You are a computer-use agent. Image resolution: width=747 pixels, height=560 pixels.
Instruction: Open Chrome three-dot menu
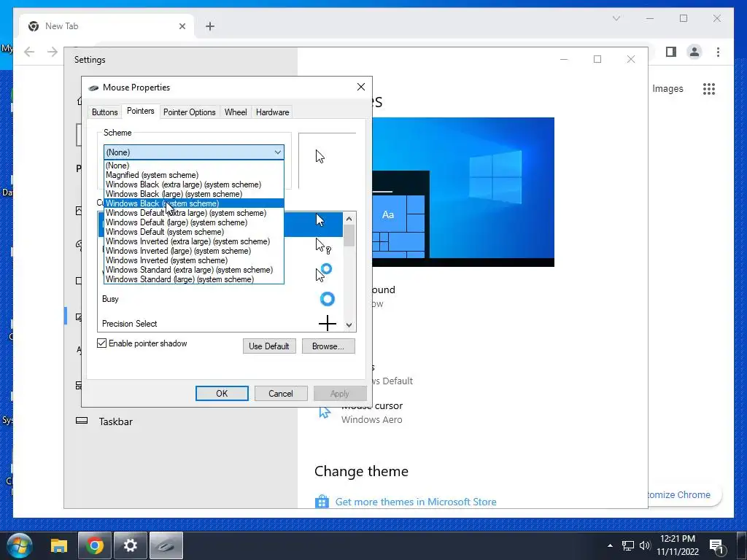tap(718, 52)
